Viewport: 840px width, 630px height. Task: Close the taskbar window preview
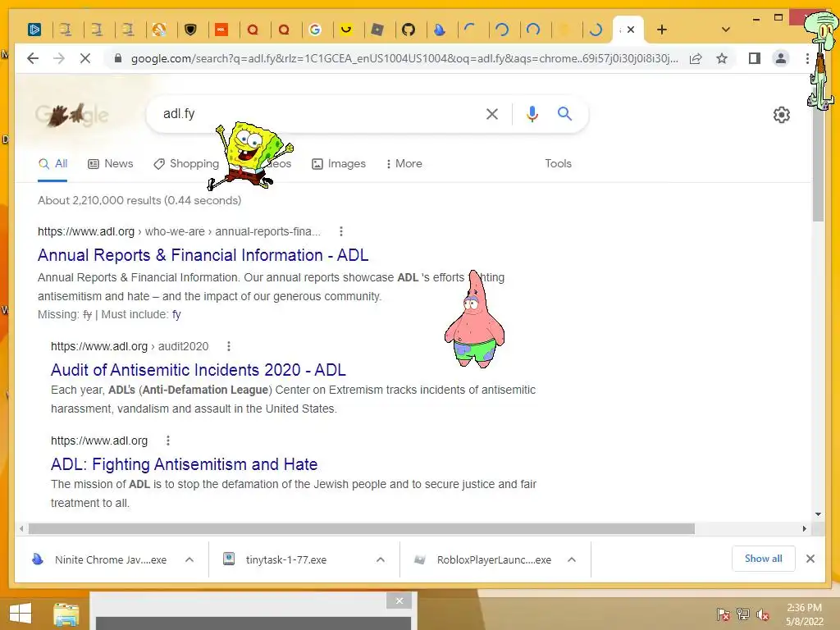[399, 600]
